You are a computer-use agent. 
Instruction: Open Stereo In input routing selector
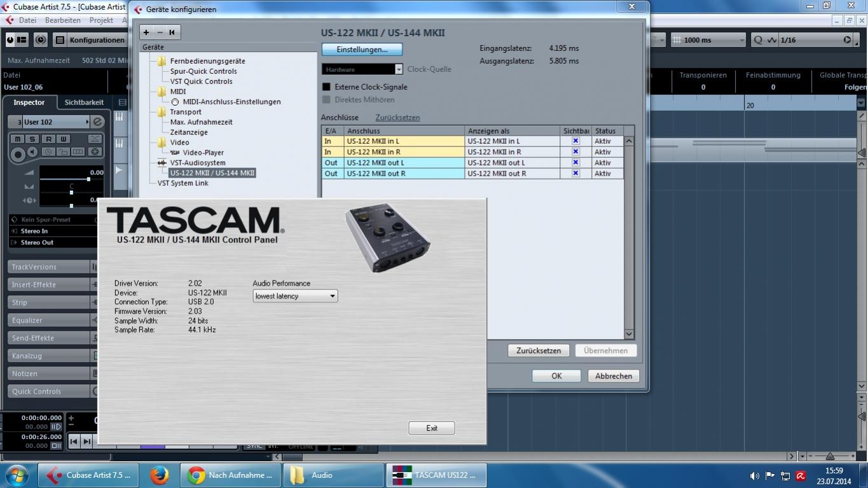[53, 231]
